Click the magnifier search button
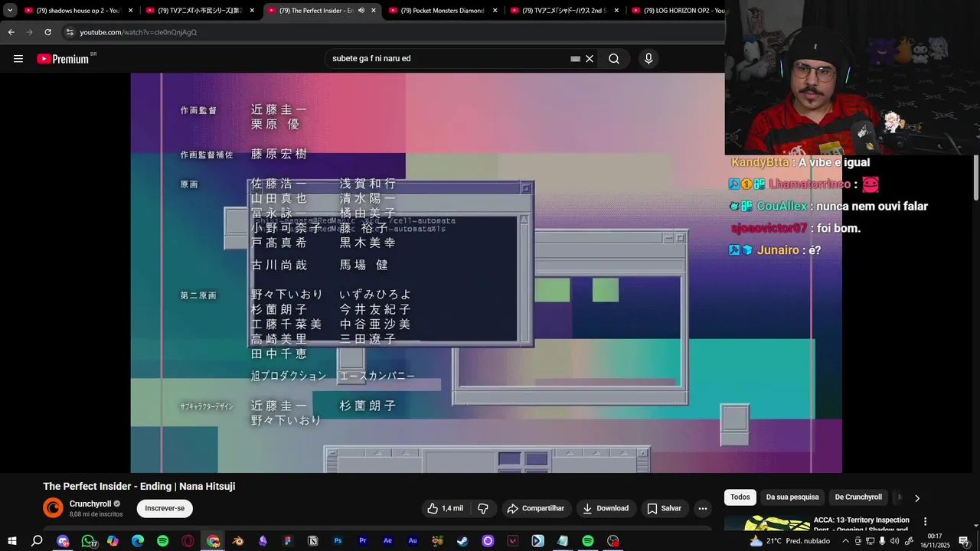 (614, 59)
